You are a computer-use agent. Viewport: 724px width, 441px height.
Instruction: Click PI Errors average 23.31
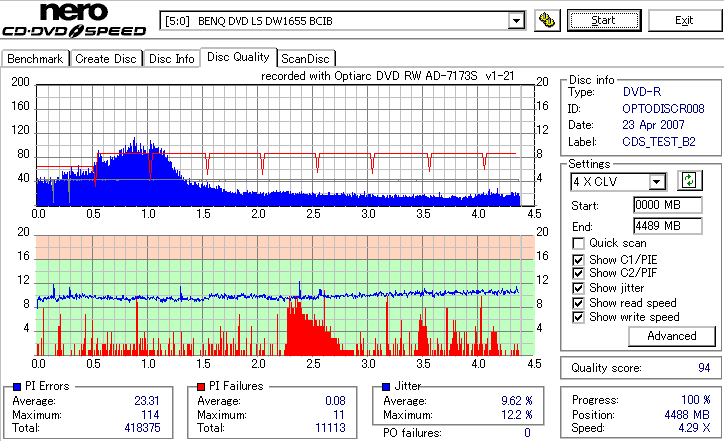pos(147,401)
